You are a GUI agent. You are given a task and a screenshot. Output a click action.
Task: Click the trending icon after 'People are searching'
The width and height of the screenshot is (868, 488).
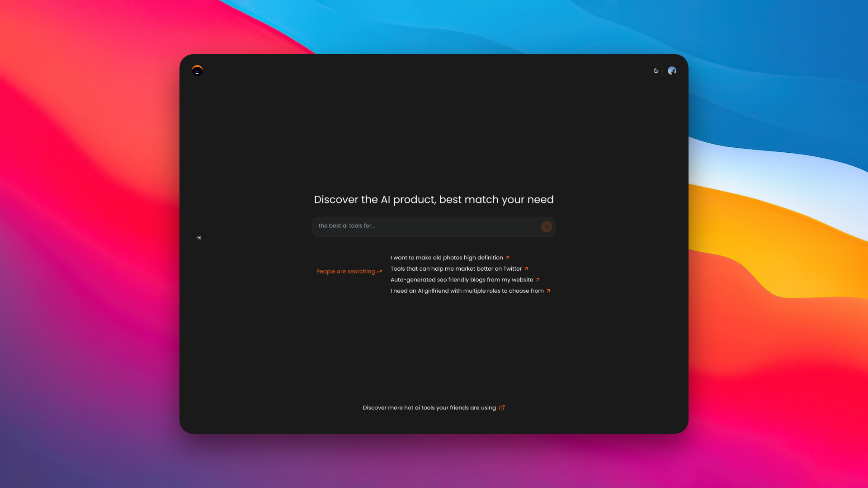(x=379, y=272)
